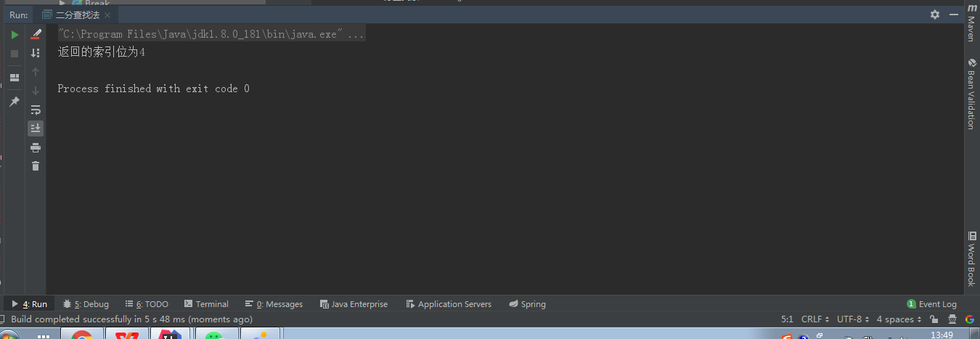Toggle Soft-Wrap in the console
The image size is (980, 339).
click(36, 110)
